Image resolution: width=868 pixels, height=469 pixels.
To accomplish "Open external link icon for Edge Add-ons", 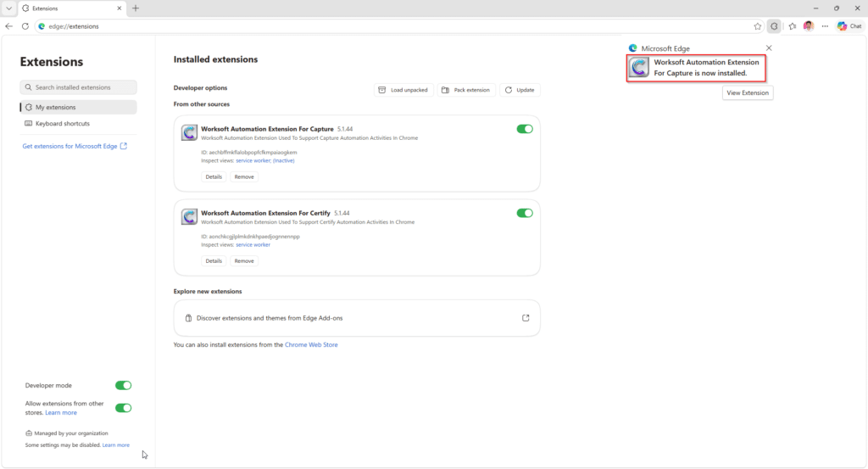I will (x=526, y=318).
